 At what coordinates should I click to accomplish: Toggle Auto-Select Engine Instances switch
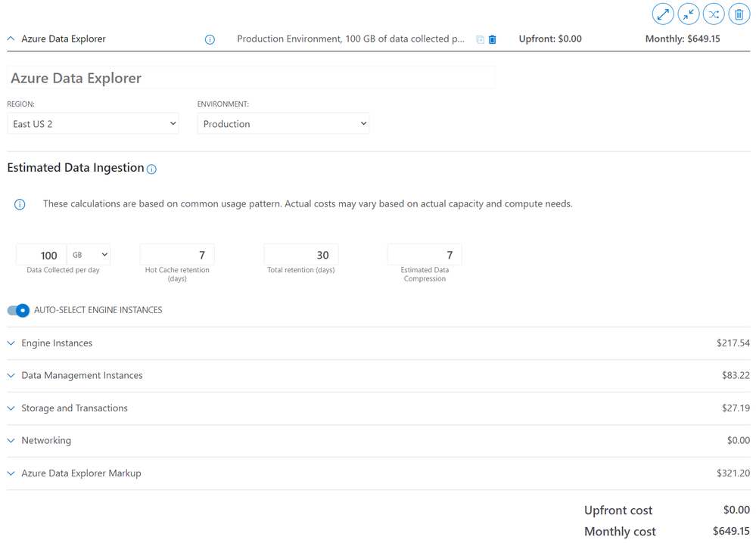point(18,310)
